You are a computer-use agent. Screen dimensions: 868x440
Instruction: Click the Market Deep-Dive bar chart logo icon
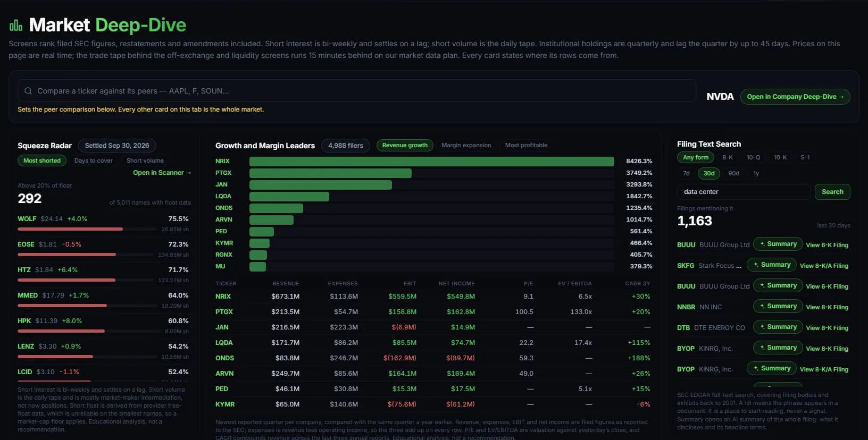(x=16, y=25)
